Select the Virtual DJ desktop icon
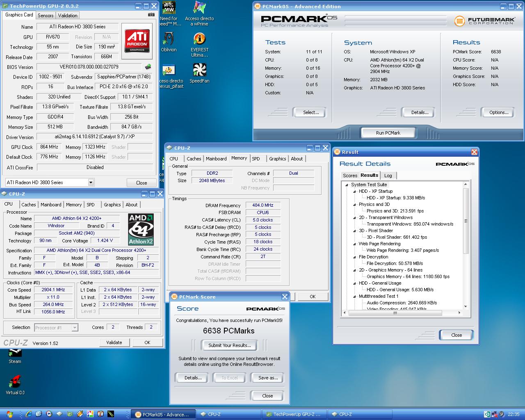 click(x=15, y=385)
